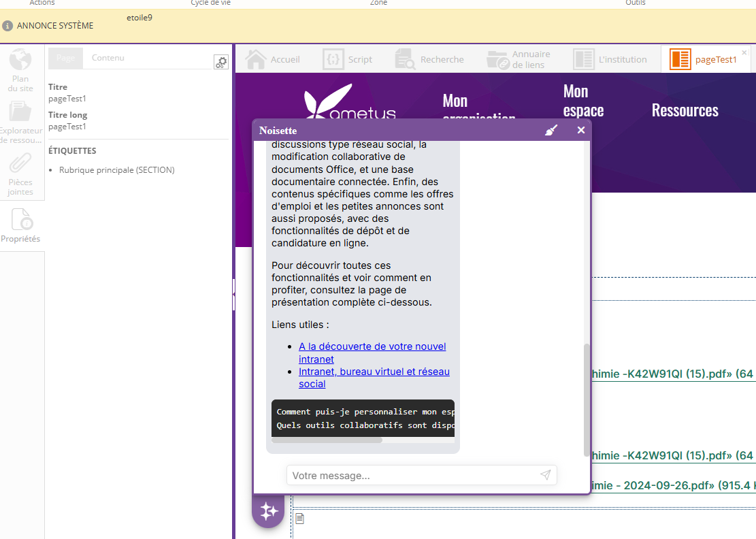Open the Accueil tab
This screenshot has height=539, width=756.
(273, 59)
